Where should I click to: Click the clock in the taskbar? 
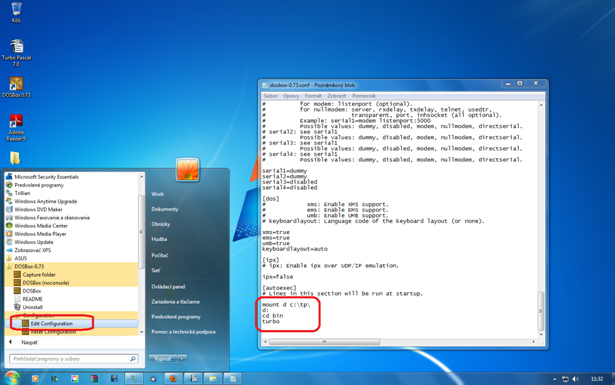pos(597,379)
